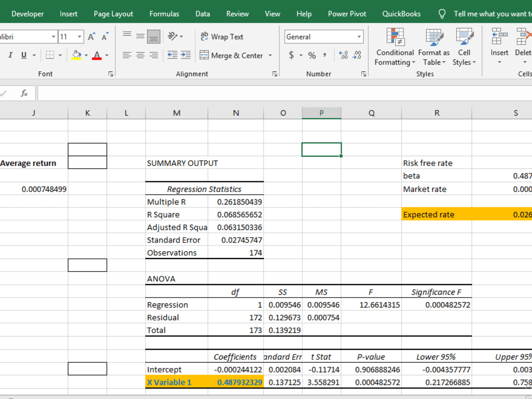
Task: Click Merge & Center
Action: pyautogui.click(x=231, y=55)
